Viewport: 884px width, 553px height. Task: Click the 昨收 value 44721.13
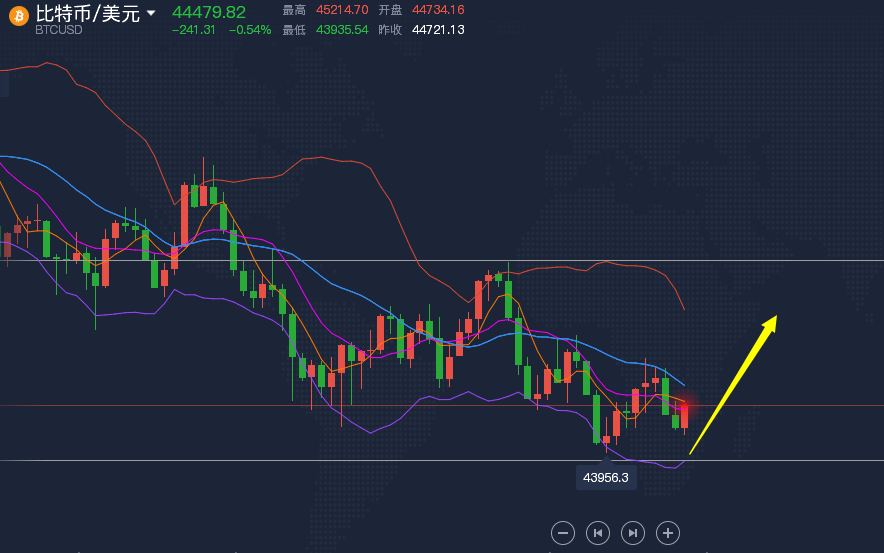click(x=438, y=30)
